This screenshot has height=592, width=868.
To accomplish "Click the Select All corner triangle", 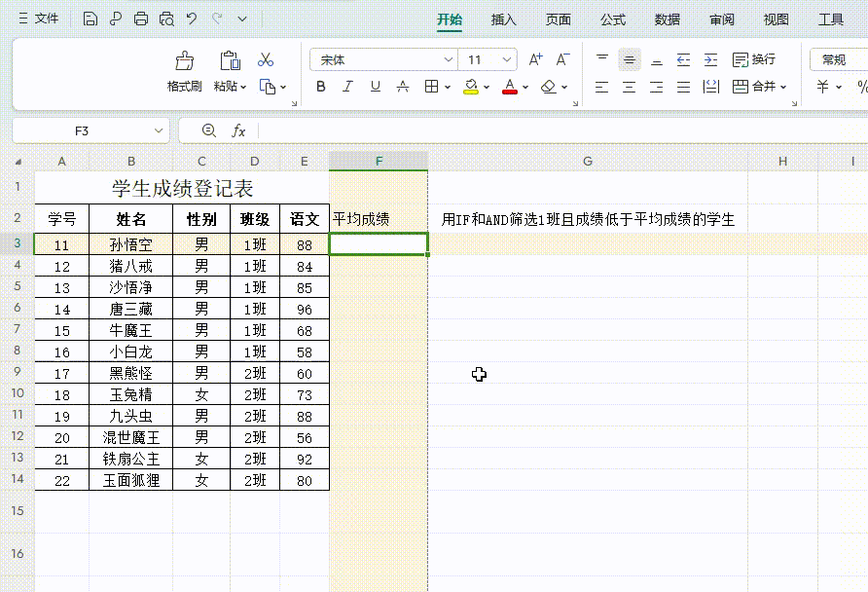I will pyautogui.click(x=18, y=162).
